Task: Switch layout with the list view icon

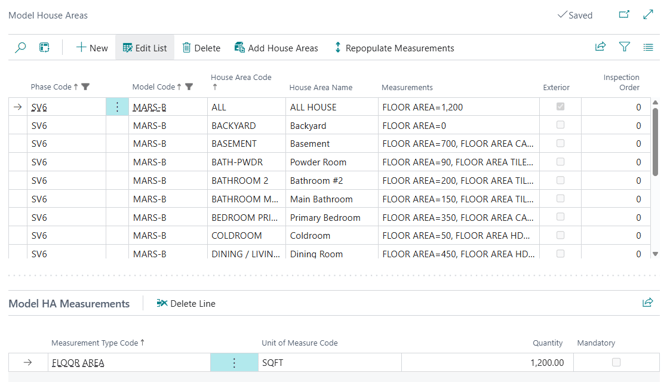Action: (648, 47)
